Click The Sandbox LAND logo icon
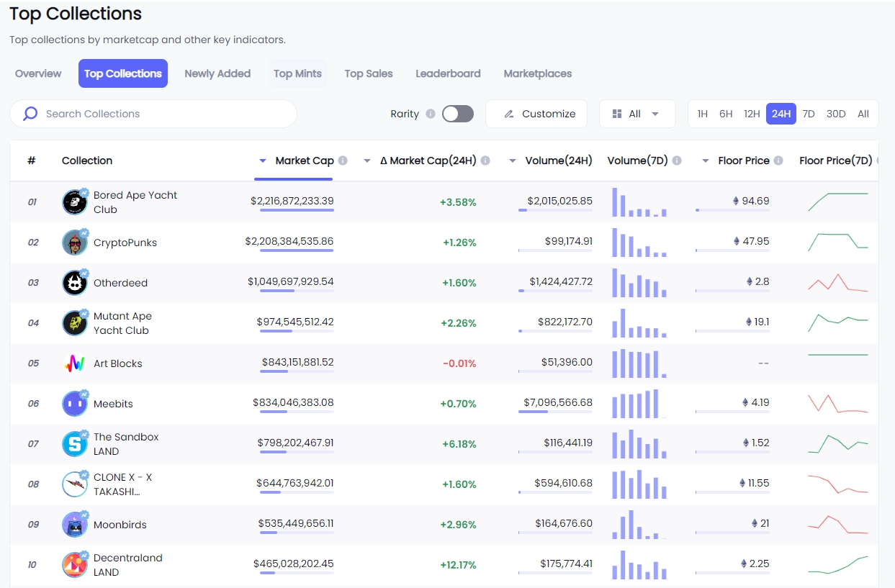Screen dimensions: 895x588 [75, 444]
